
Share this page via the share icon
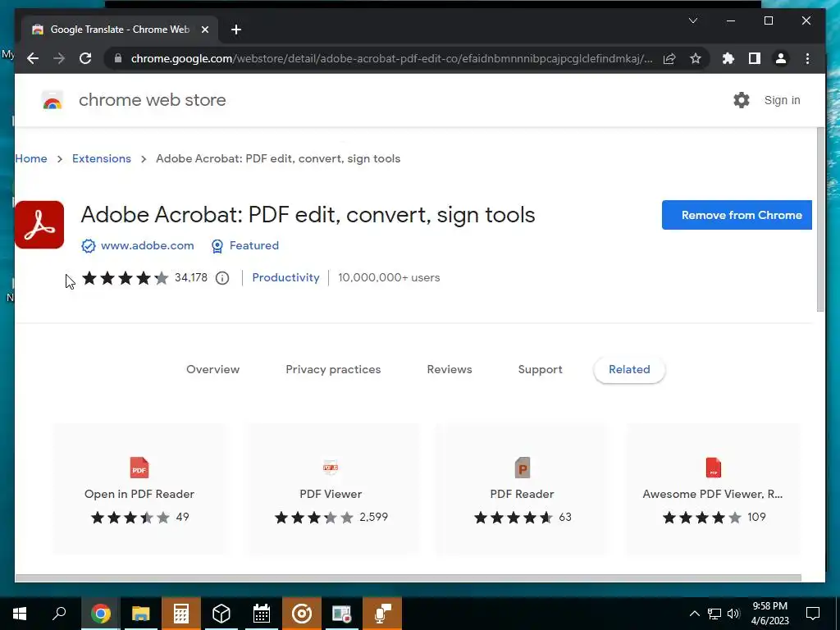pos(669,58)
